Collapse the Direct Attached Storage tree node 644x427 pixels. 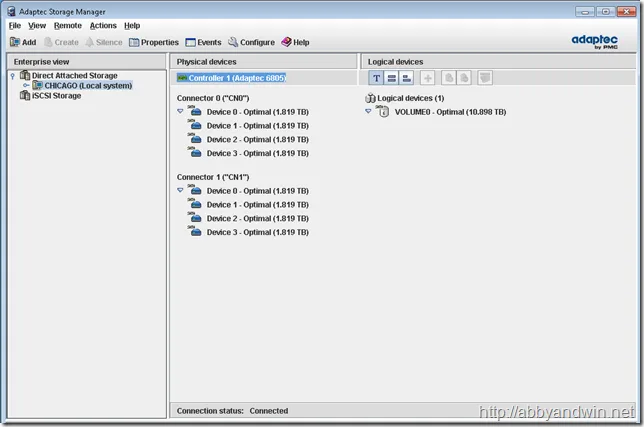12,76
